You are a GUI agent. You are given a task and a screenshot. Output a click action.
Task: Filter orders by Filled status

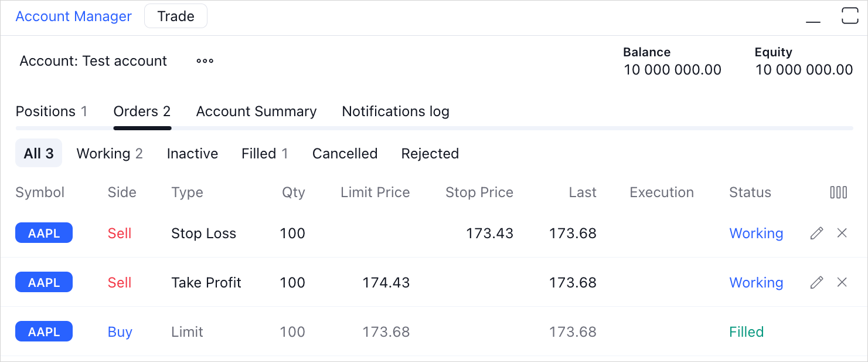[264, 154]
